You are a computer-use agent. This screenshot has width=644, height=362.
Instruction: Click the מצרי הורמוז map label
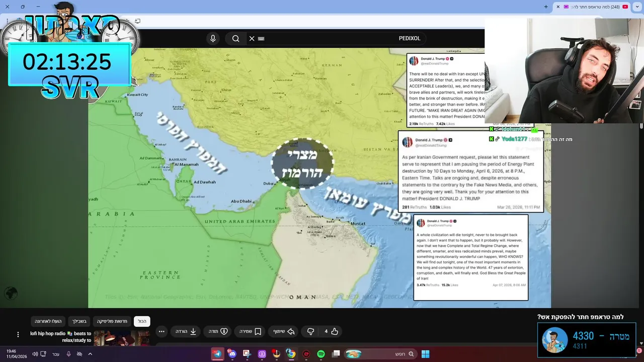click(302, 164)
